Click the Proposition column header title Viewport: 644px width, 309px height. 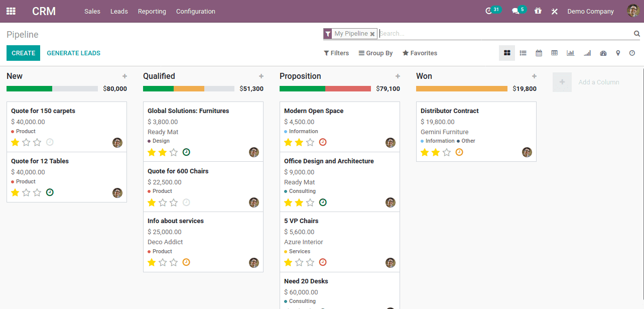pyautogui.click(x=300, y=76)
